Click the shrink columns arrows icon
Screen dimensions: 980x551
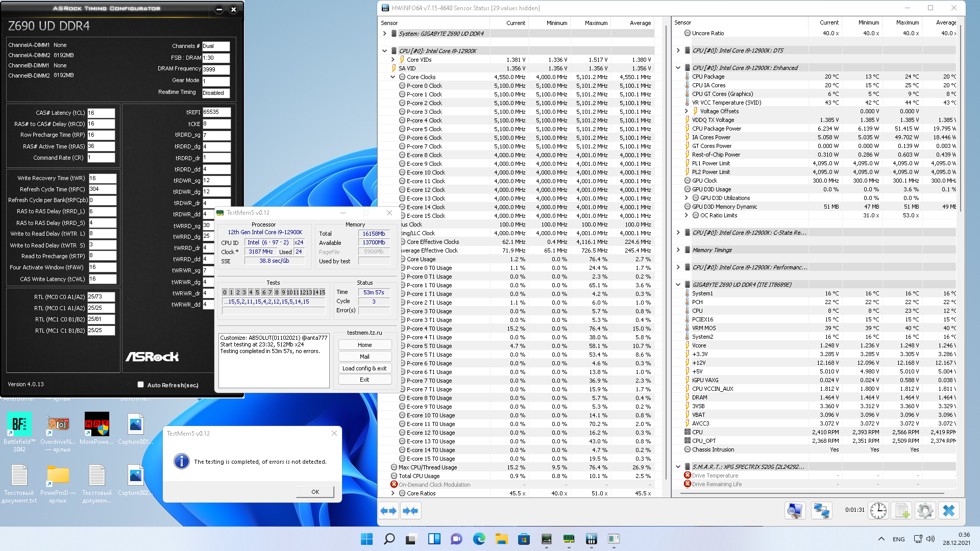410,511
